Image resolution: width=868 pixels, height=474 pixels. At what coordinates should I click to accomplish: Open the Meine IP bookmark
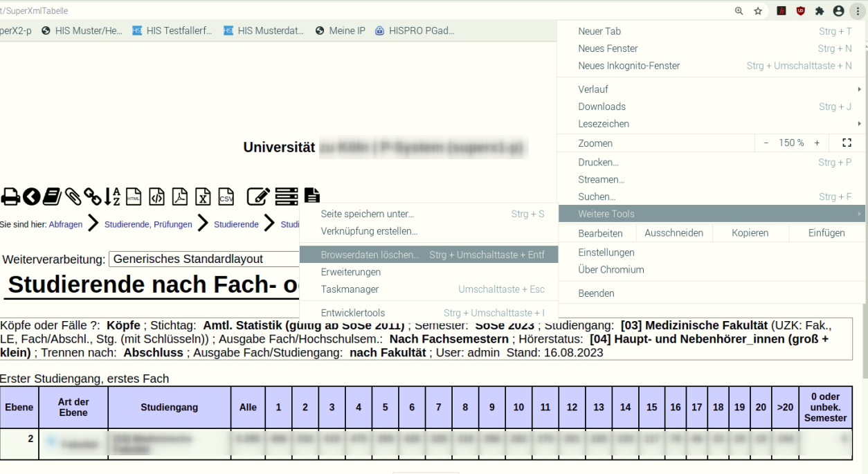pos(340,31)
